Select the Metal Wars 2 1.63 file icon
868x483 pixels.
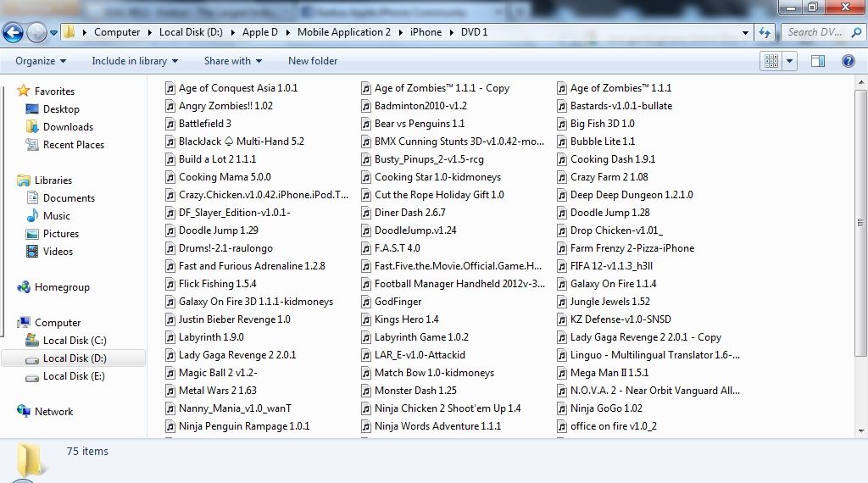click(x=170, y=391)
